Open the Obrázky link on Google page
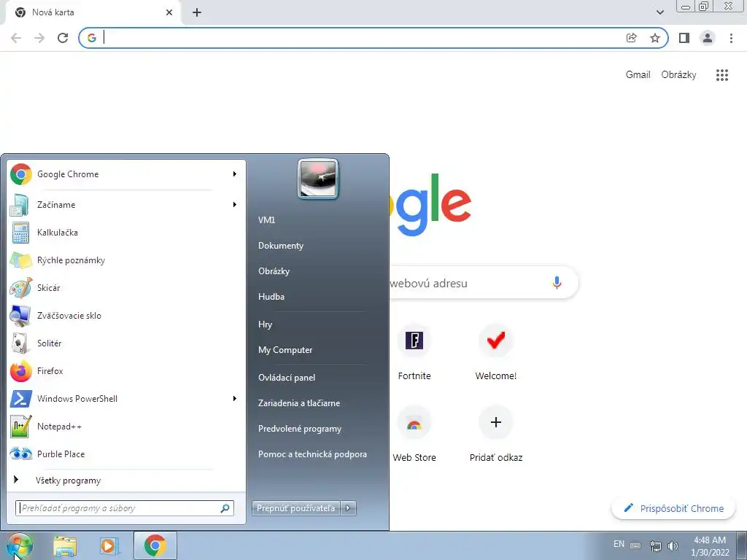 coord(678,75)
